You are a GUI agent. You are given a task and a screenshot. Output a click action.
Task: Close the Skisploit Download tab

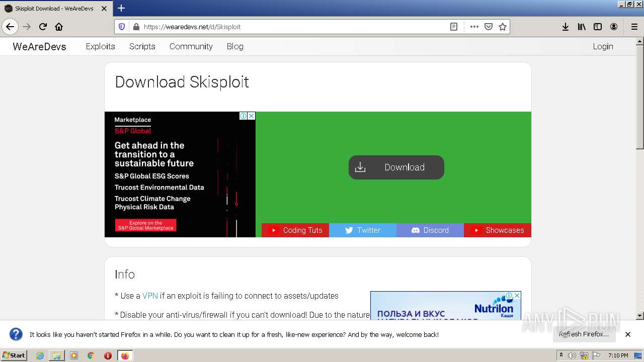104,9
